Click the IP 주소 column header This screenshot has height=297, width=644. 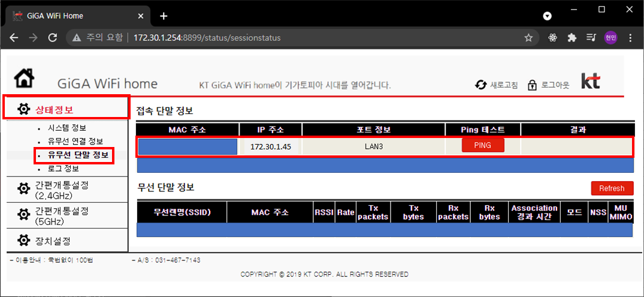270,130
